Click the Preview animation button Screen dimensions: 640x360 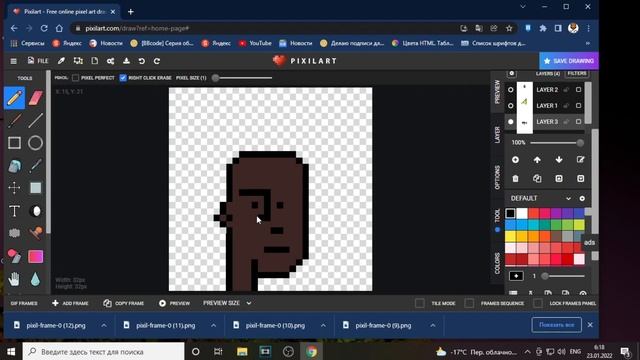pos(174,303)
